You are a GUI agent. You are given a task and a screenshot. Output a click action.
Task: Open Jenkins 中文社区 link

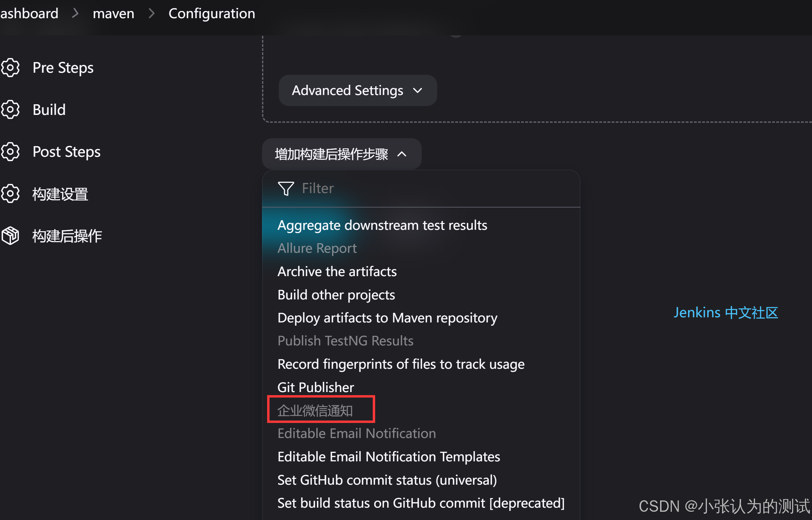(726, 313)
